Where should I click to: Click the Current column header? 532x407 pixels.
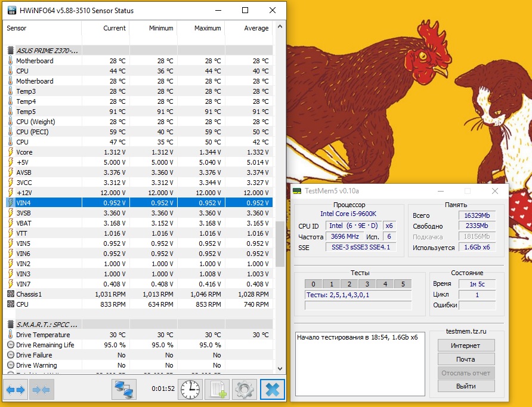click(x=106, y=28)
